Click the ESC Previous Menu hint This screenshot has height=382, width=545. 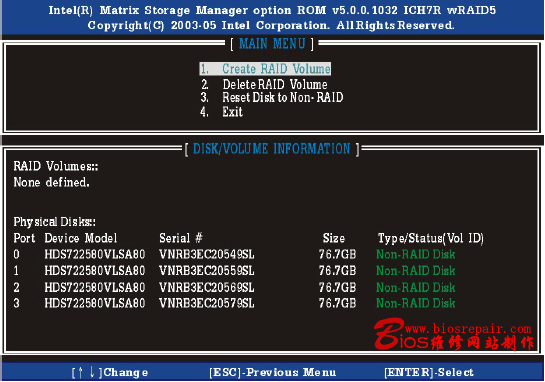pos(273,372)
